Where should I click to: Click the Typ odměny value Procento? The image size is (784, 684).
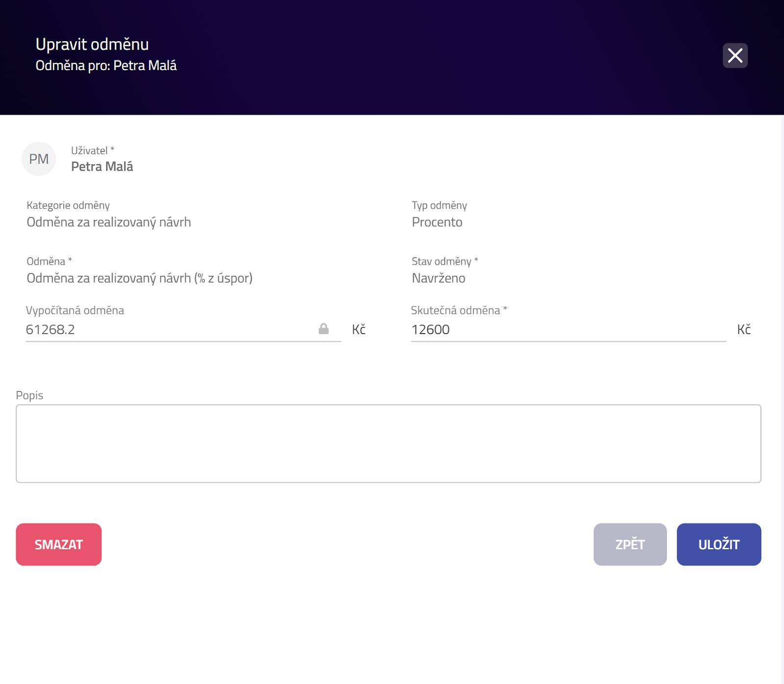437,222
